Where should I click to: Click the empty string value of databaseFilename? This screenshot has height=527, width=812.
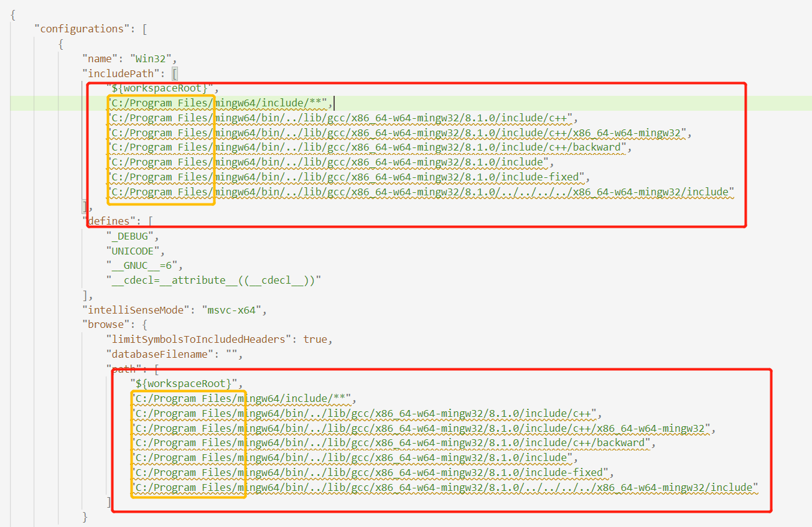(232, 355)
